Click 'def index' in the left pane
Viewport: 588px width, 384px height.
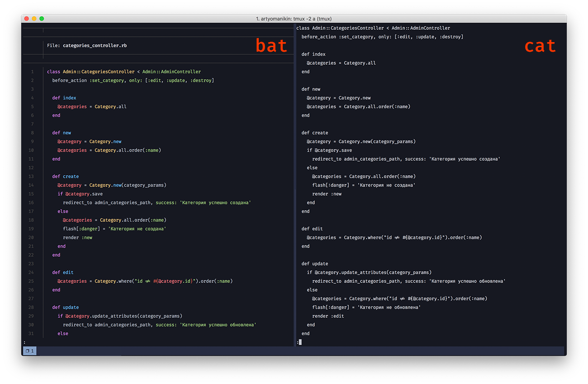coord(64,98)
